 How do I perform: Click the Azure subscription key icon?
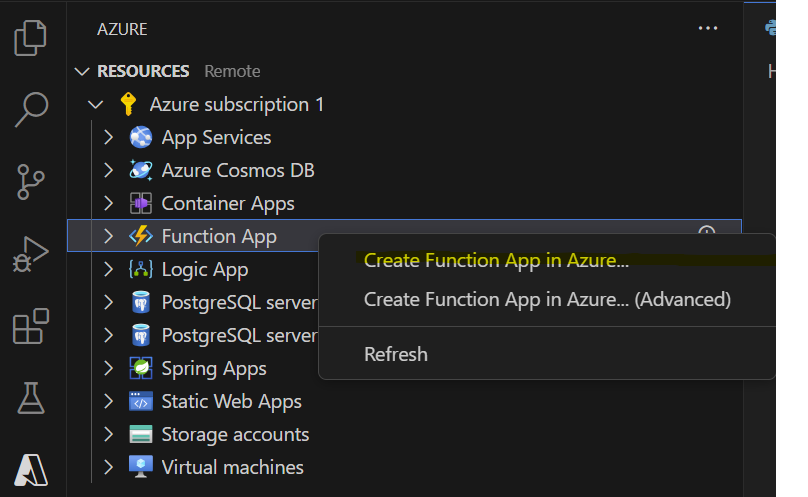point(128,104)
